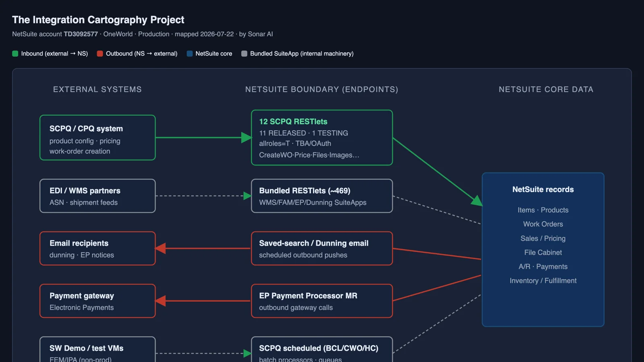Open the EP Payment Processor MR box

[322, 301]
